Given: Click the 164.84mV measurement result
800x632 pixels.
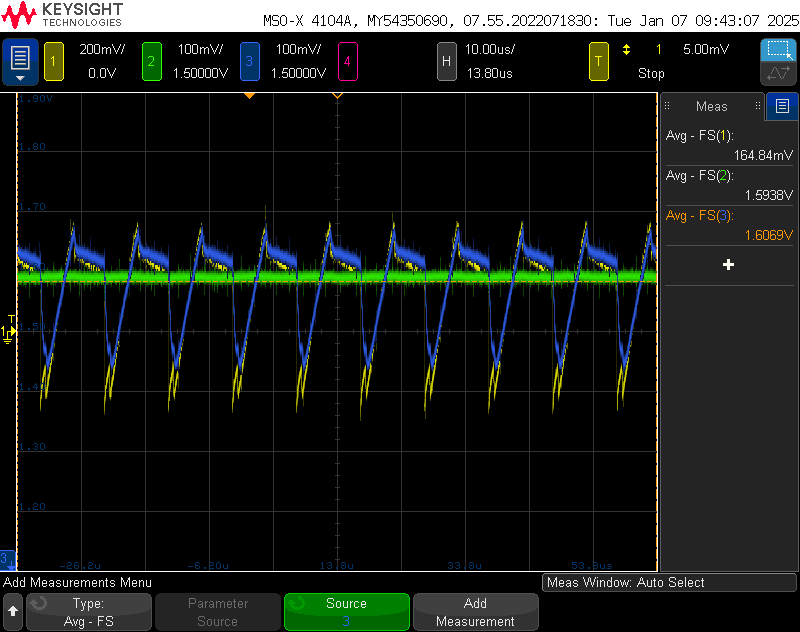Looking at the screenshot, I should (x=763, y=155).
